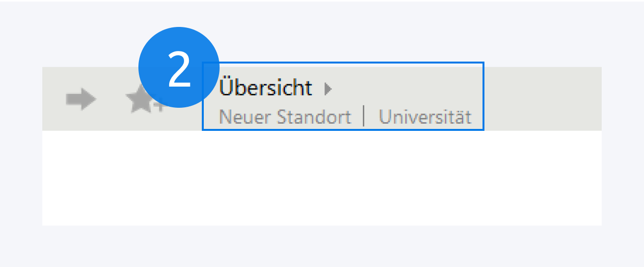Click the blue-outlined breadcrumb box border
Viewport: 644px width, 267px height.
(x=483, y=96)
